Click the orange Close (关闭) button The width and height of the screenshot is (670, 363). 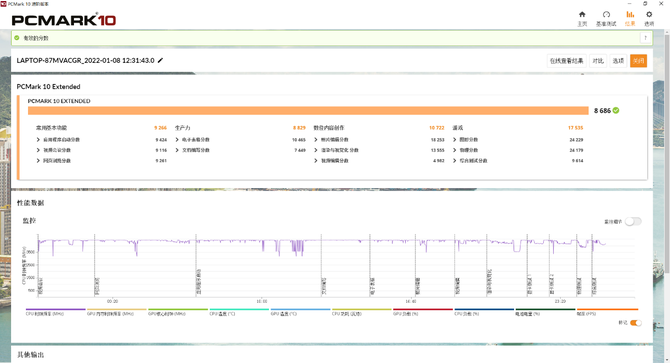tap(638, 61)
